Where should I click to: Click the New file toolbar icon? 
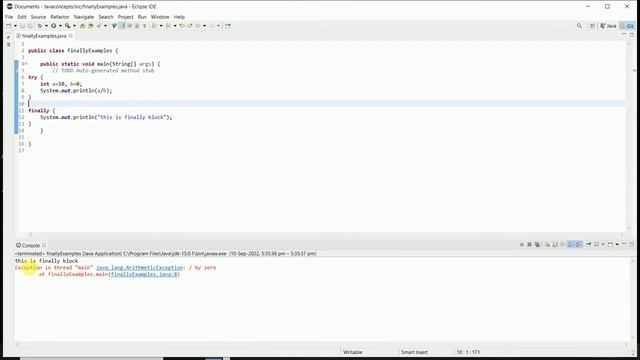point(9,26)
